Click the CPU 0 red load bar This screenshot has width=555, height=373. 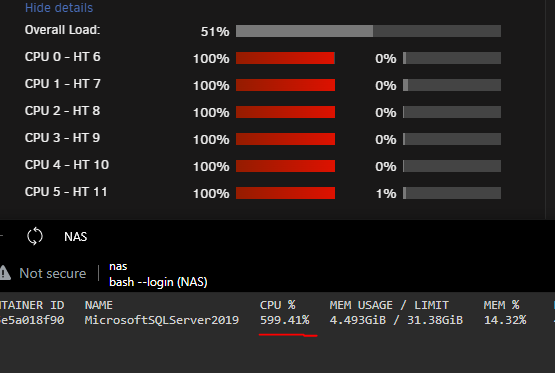click(x=285, y=58)
